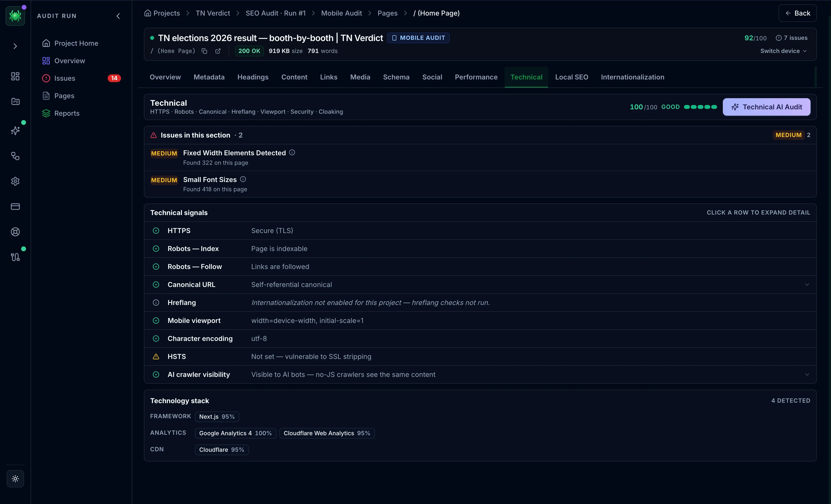Switch to the Internationalization tab
The width and height of the screenshot is (831, 504).
click(x=632, y=77)
